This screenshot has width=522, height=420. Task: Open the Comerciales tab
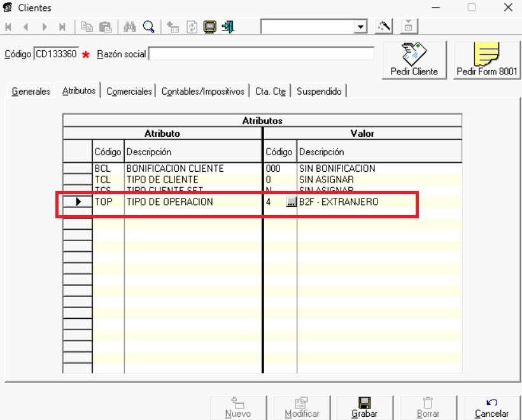[129, 92]
